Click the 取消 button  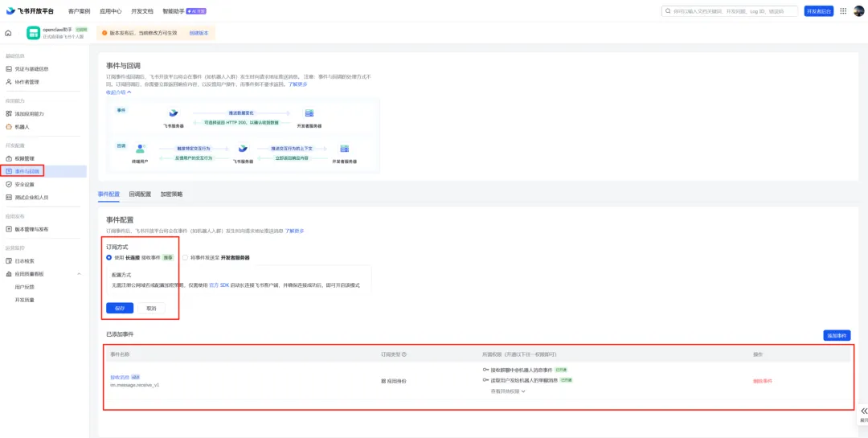point(151,309)
